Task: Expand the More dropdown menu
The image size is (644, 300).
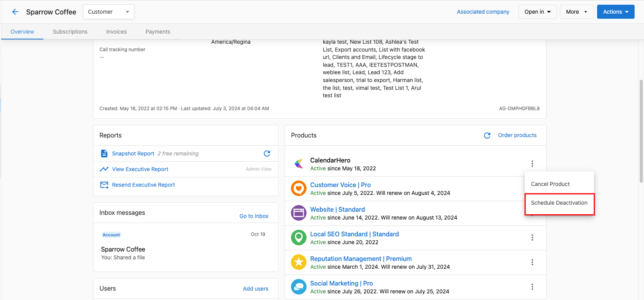Action: coord(577,12)
